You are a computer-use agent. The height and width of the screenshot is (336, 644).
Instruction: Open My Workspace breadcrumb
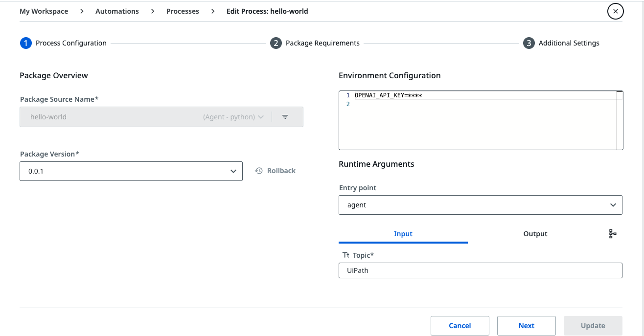[44, 11]
